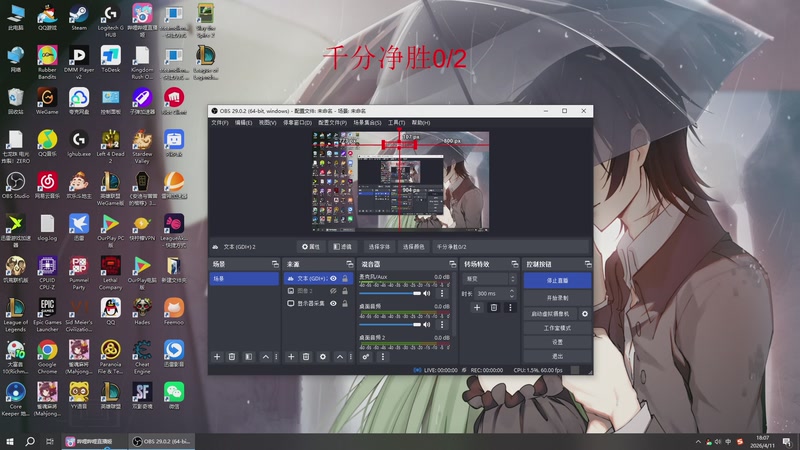Image resolution: width=800 pixels, height=450 pixels.
Task: Adjust 麦克风/Aux volume slider
Action: point(390,293)
